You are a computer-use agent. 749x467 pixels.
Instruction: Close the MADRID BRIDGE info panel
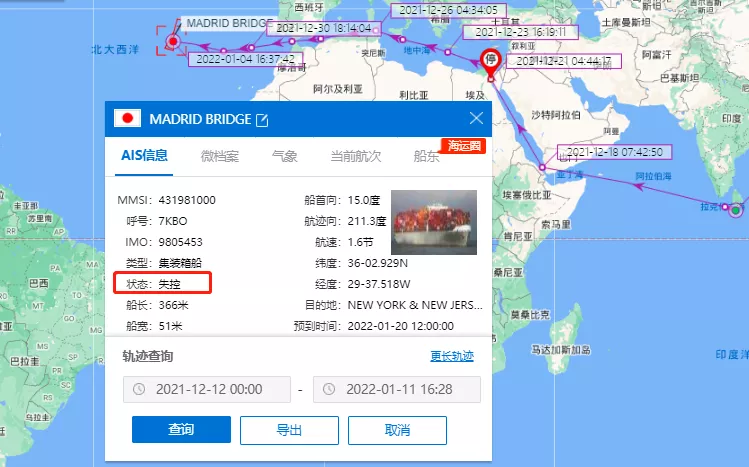click(x=476, y=118)
